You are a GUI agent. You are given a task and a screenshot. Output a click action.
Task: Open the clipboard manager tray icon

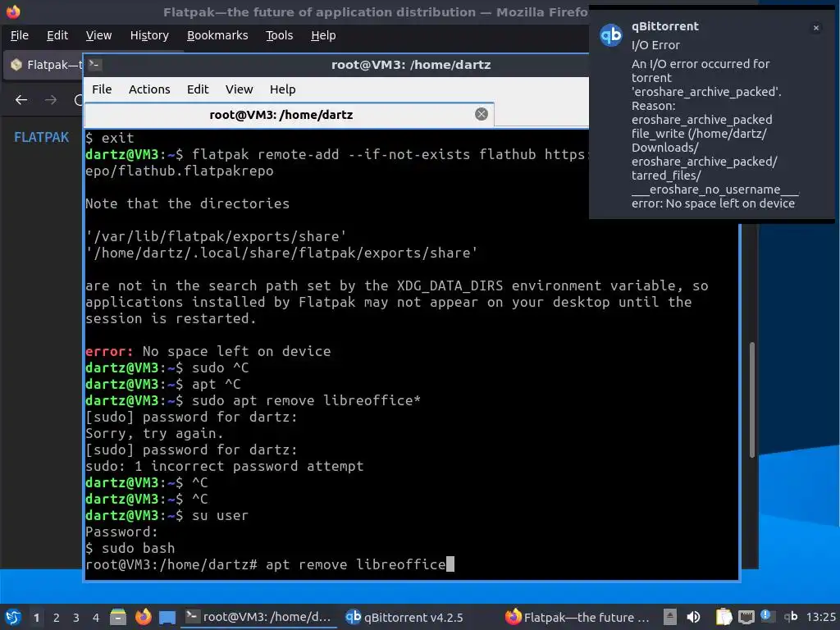coord(724,617)
